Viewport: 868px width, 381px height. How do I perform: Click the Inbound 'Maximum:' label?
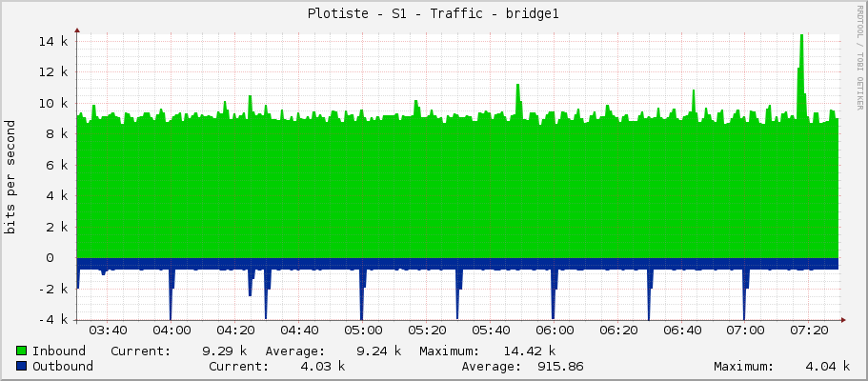pyautogui.click(x=449, y=351)
